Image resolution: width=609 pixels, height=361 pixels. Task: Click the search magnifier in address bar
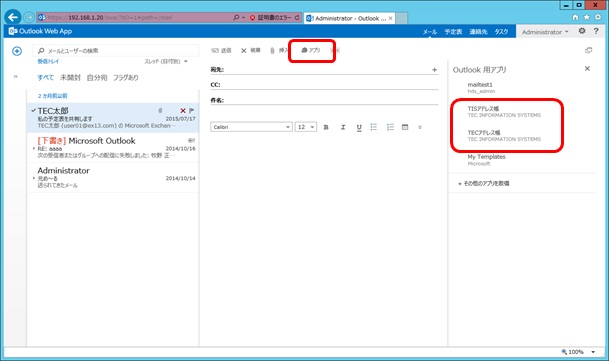pos(236,17)
